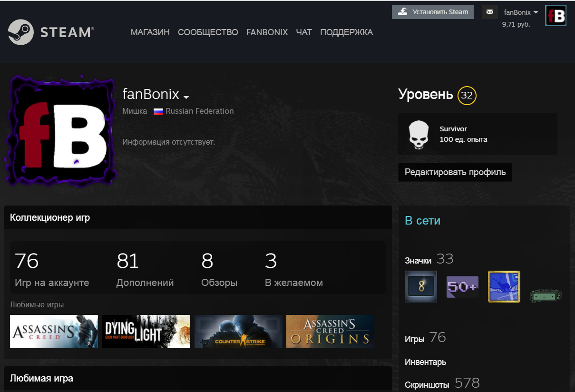Open the gold-framed blue badge
The height and width of the screenshot is (392, 575).
point(504,286)
